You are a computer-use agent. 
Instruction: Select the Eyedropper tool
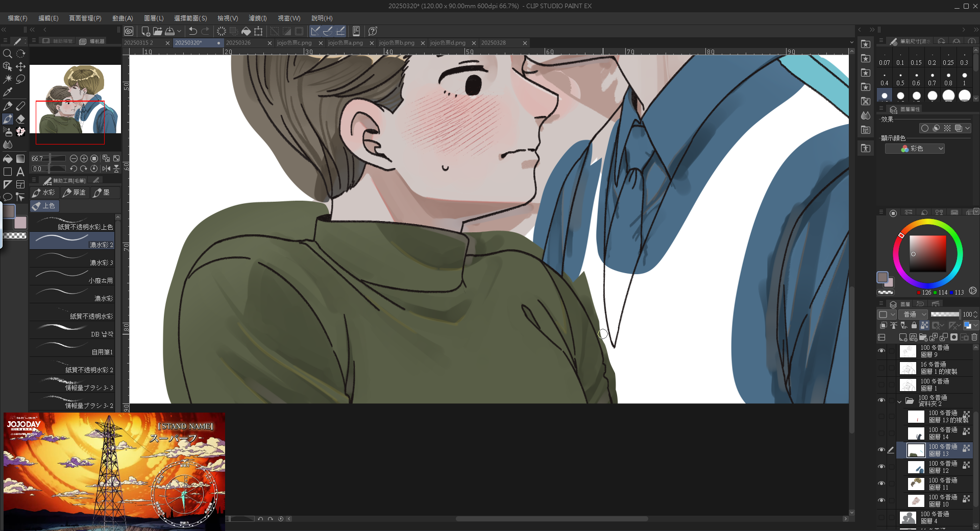[x=8, y=92]
